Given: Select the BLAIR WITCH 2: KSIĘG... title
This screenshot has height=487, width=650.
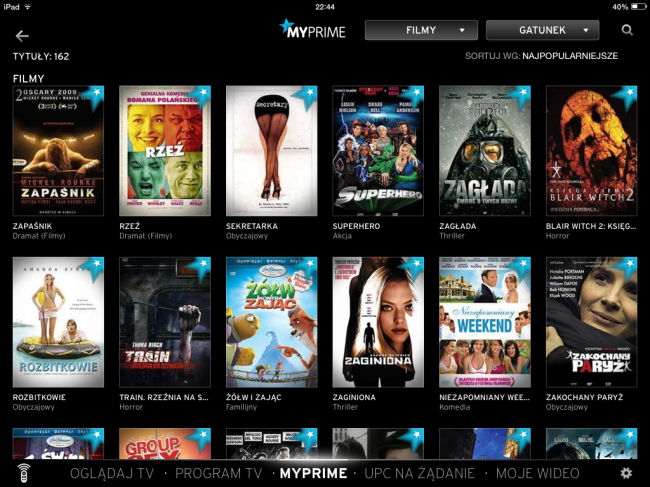Looking at the screenshot, I should (x=591, y=226).
